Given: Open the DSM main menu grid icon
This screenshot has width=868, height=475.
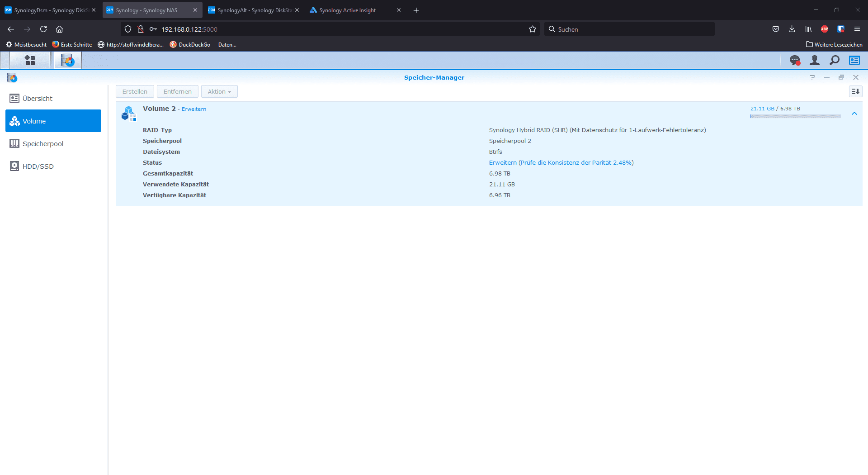Looking at the screenshot, I should click(x=30, y=60).
